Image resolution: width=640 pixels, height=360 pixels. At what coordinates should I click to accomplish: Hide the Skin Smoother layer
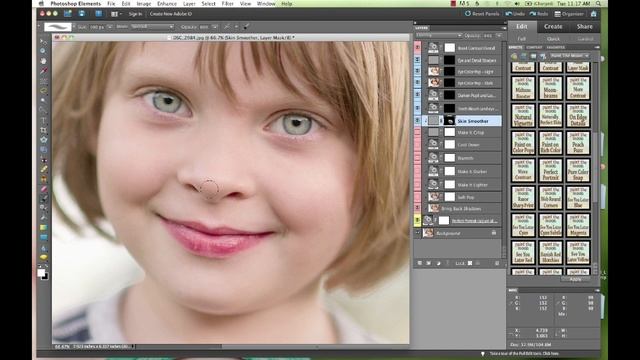coord(418,121)
